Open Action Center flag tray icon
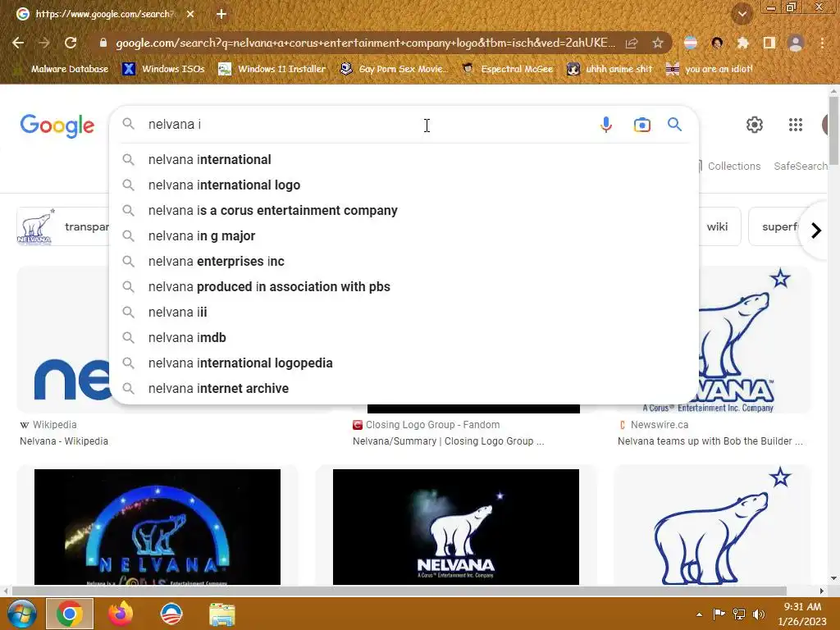 (719, 614)
